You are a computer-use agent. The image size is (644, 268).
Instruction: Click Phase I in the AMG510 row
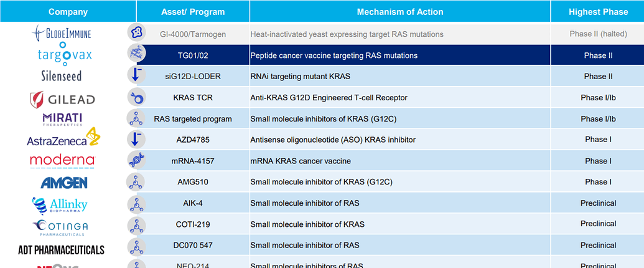599,182
